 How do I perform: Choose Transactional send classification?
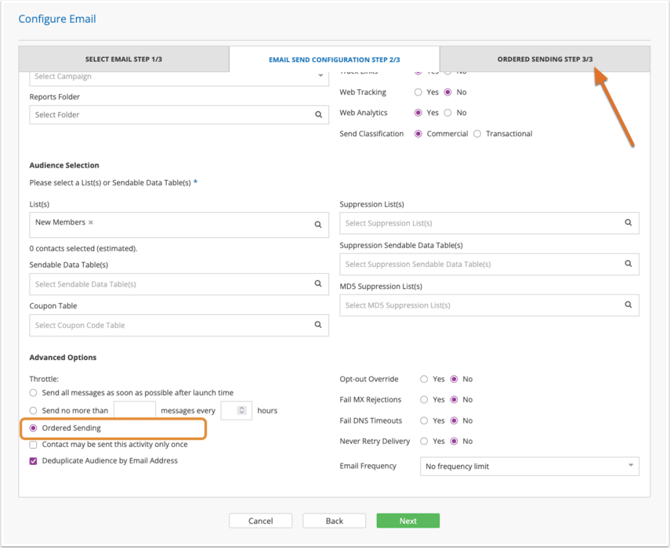(x=477, y=134)
